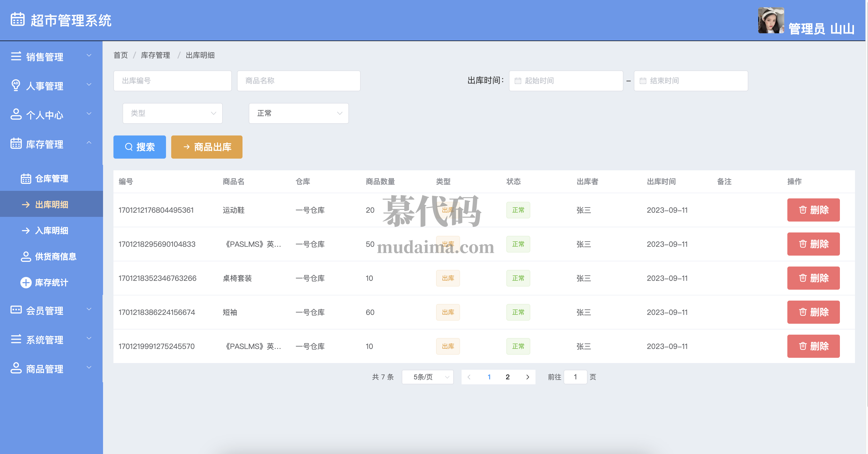Open the 正常 status dropdown
The image size is (868, 454).
(x=298, y=113)
